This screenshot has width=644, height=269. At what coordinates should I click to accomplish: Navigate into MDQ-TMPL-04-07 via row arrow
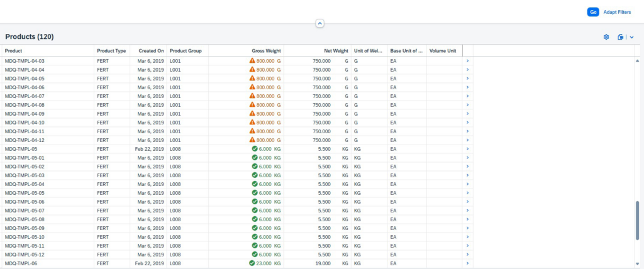coord(467,96)
